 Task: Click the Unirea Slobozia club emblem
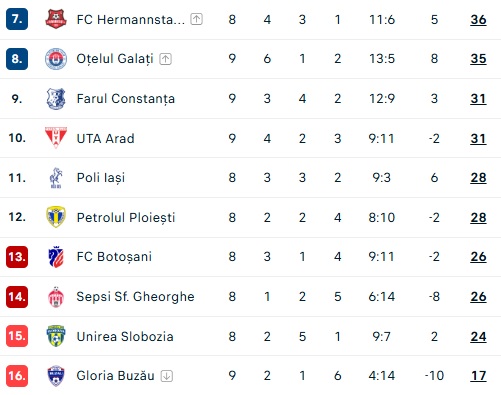pyautogui.click(x=56, y=336)
